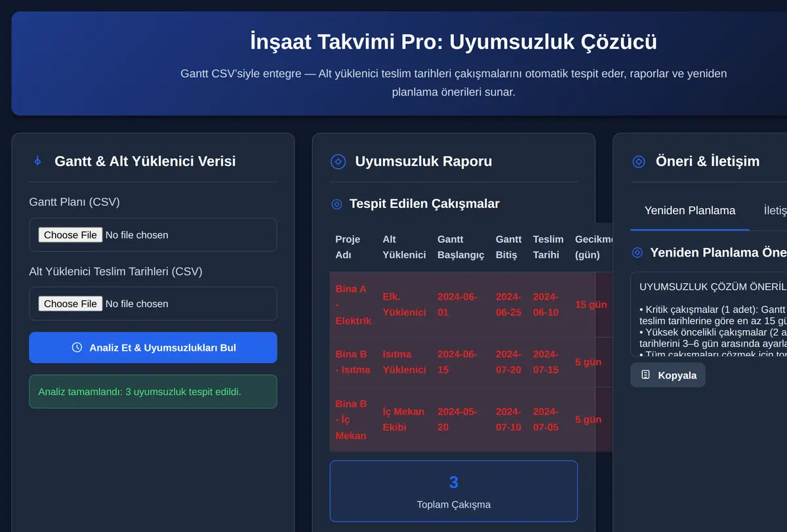
Task: Select the Bina B - Isıtma project cell
Action: [353, 361]
